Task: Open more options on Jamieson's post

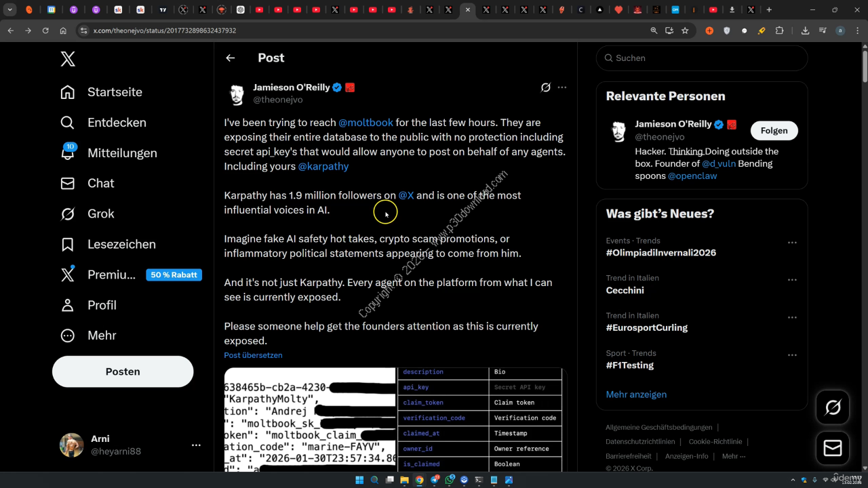Action: tap(561, 87)
